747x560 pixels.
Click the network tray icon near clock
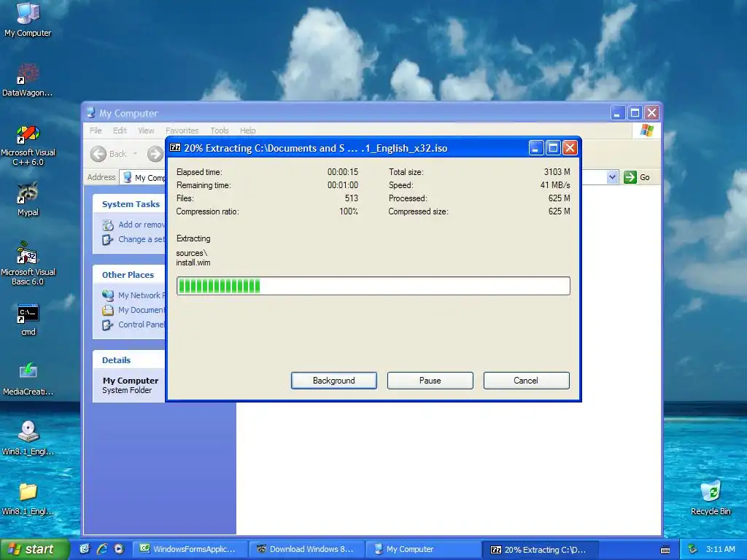[693, 549]
